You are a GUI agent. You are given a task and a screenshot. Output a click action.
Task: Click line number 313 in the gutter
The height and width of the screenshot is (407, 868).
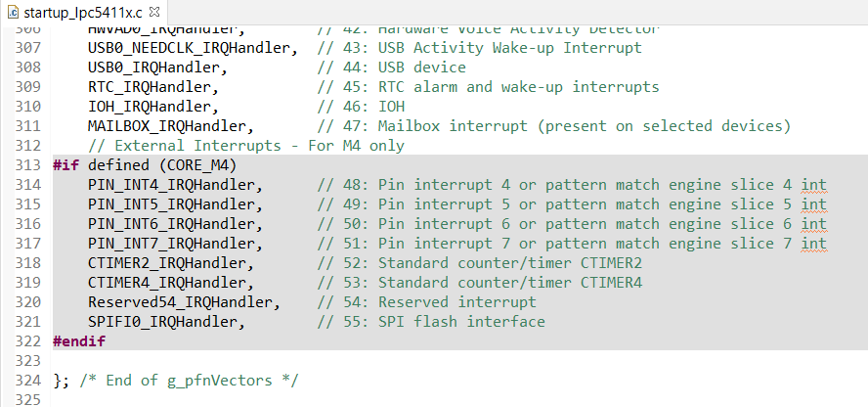click(x=28, y=164)
